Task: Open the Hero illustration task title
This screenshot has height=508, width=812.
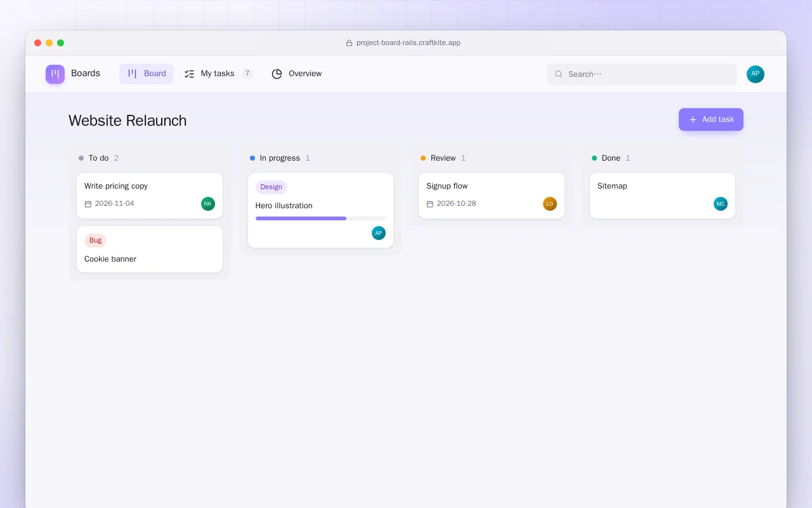Action: [284, 206]
